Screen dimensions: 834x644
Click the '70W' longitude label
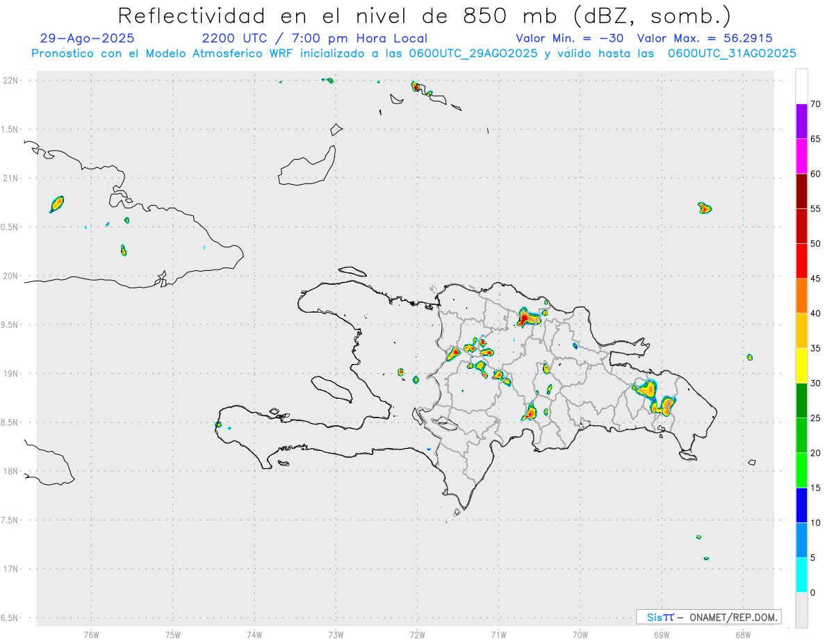(580, 635)
